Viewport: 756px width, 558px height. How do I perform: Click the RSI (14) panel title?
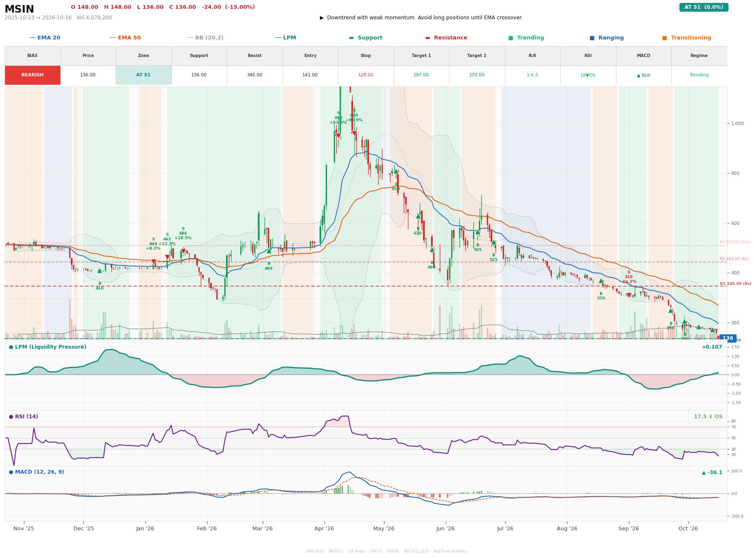[23, 417]
